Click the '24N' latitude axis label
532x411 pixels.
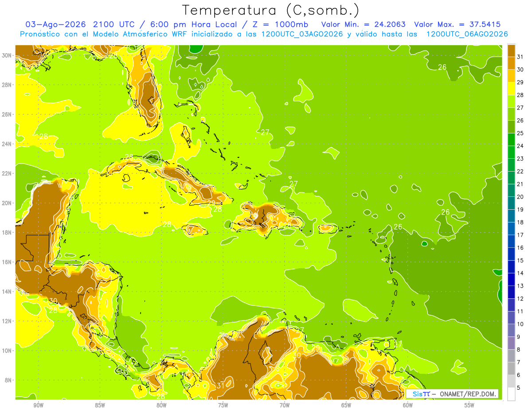click(8, 144)
